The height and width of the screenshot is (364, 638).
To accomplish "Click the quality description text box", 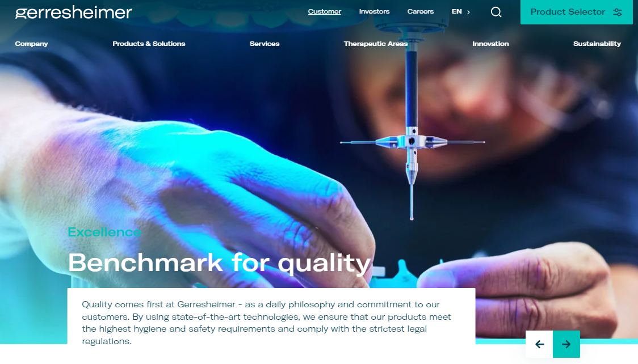I will click(x=271, y=316).
